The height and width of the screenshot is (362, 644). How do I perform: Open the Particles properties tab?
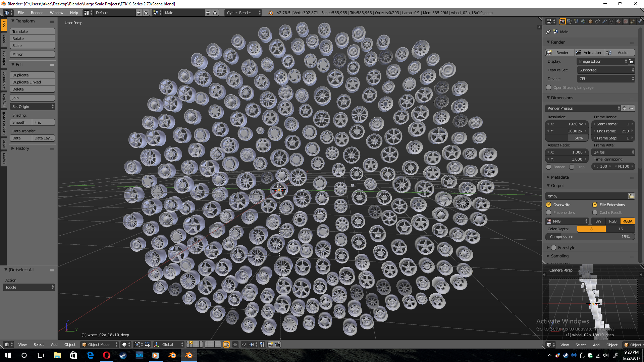tap(633, 21)
